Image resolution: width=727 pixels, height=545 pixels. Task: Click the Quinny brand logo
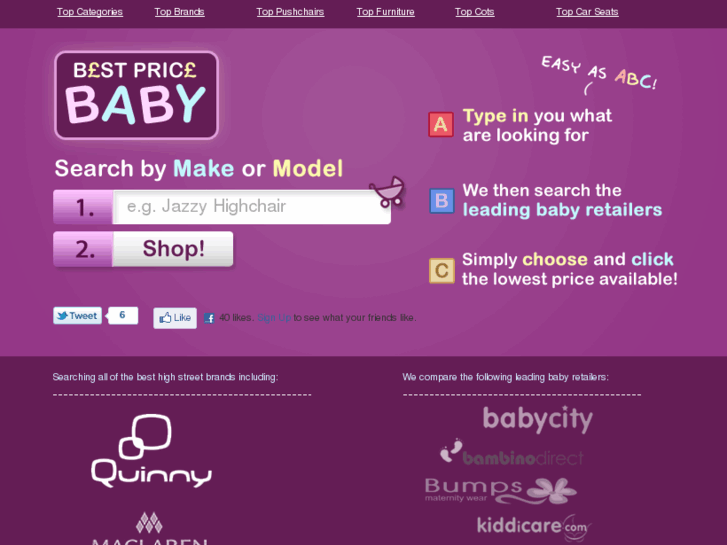tap(151, 450)
